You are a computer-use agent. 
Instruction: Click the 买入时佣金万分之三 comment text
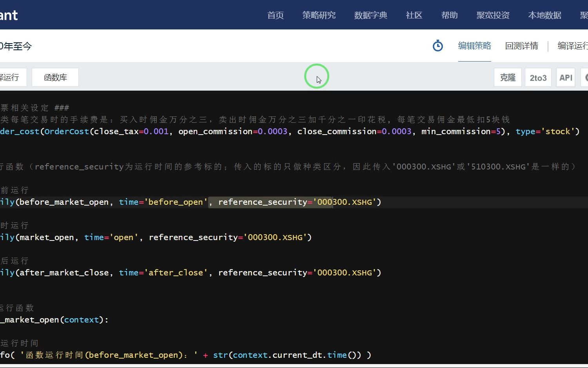[163, 120]
